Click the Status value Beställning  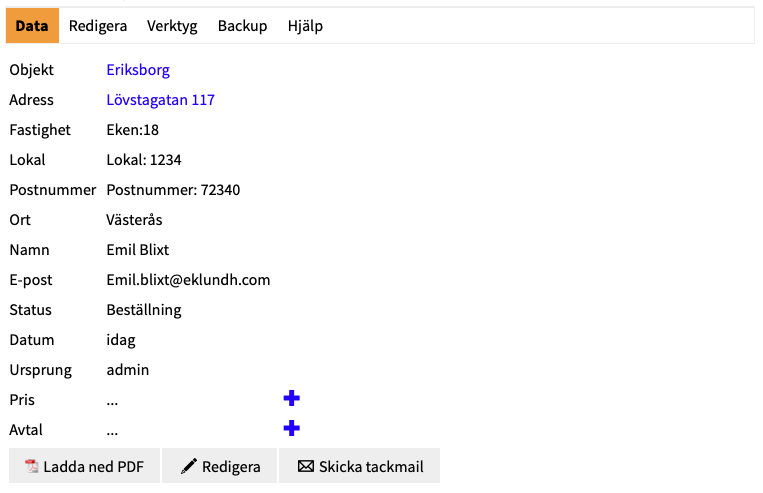[143, 310]
